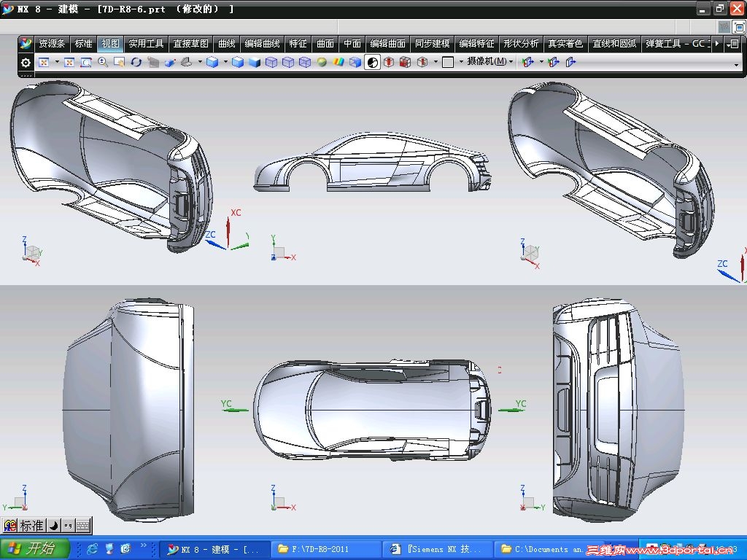Open the section tools dropdown arrow

tap(435, 62)
